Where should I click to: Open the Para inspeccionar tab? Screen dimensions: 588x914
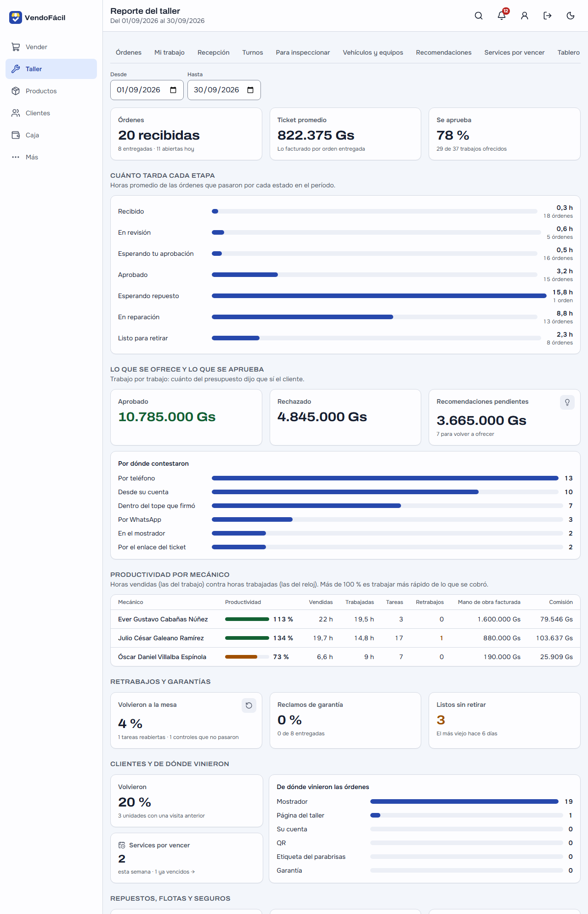[303, 52]
